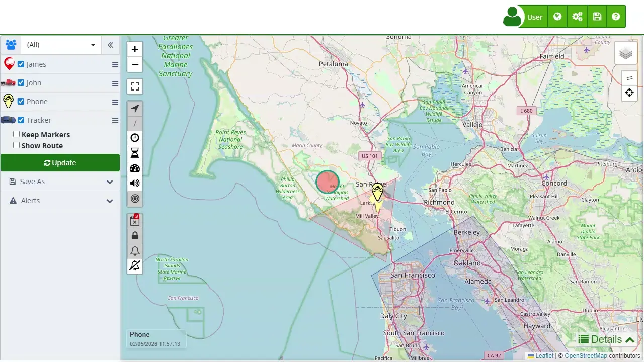Open the speedometer dashboard tool

point(135,168)
